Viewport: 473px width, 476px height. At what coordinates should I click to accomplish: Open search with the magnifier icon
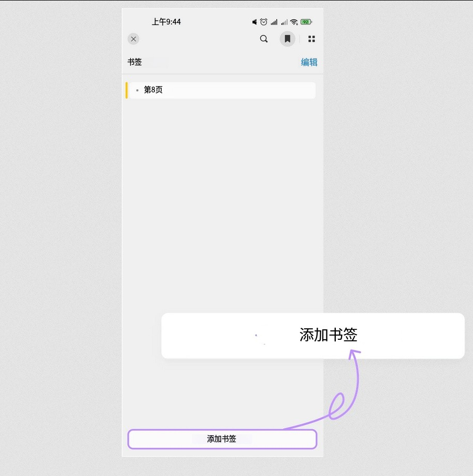pos(264,39)
